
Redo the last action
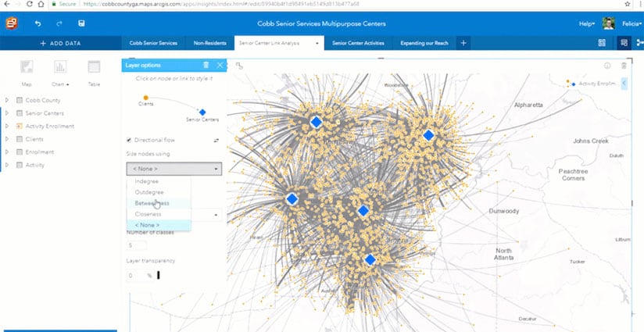(59, 23)
